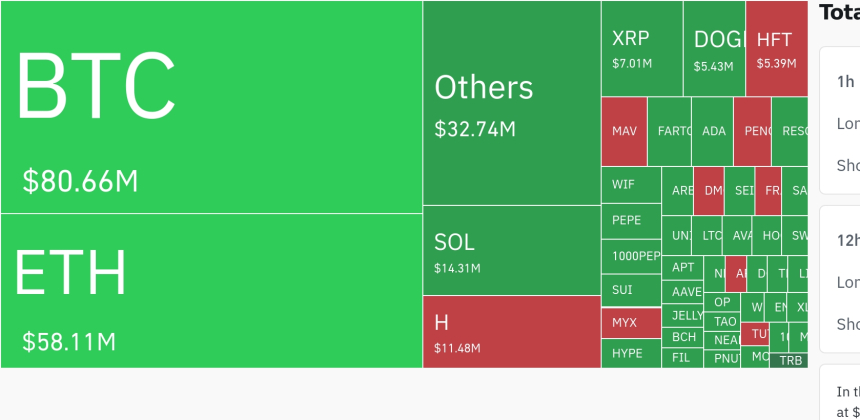The image size is (860, 420).
Task: Select the red HFT $5.39M tile
Action: pos(776,48)
